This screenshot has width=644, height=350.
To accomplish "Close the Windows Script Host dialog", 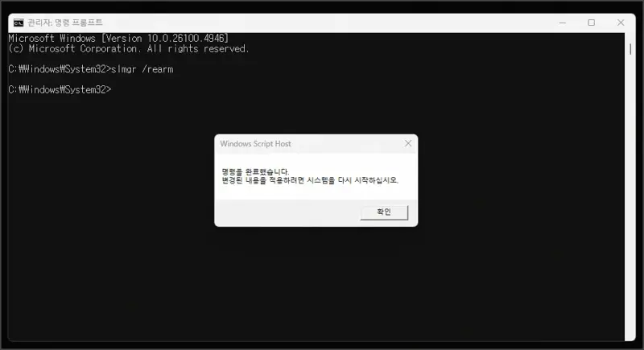I will click(x=408, y=143).
